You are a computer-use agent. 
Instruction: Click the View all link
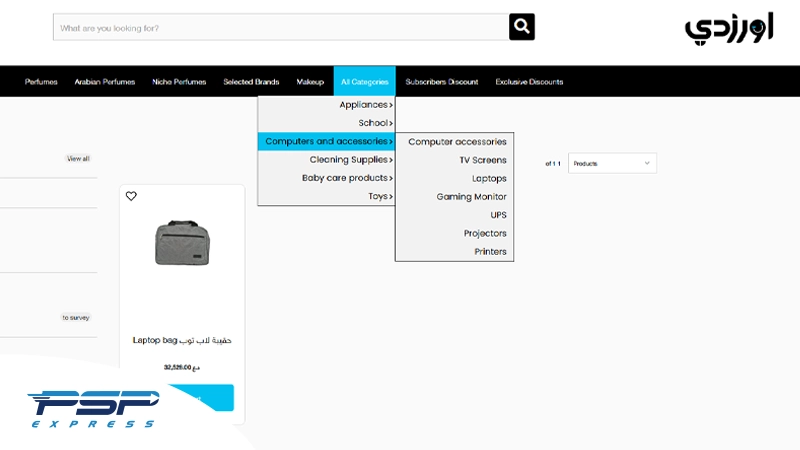coord(78,159)
